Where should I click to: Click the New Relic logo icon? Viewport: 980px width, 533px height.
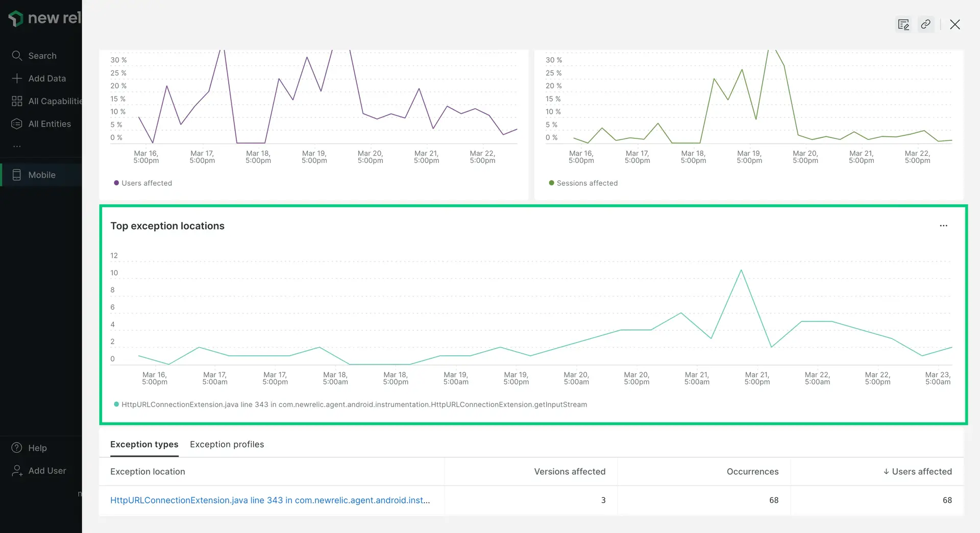(16, 18)
